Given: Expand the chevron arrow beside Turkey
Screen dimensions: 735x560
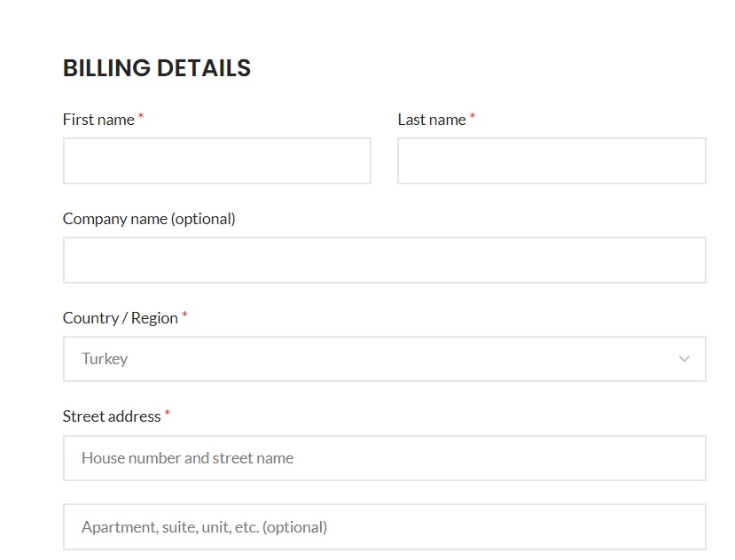Looking at the screenshot, I should pos(684,359).
